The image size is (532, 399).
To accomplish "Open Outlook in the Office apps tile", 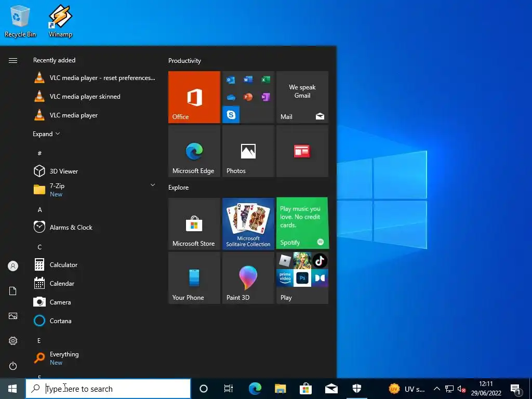I will (x=231, y=79).
